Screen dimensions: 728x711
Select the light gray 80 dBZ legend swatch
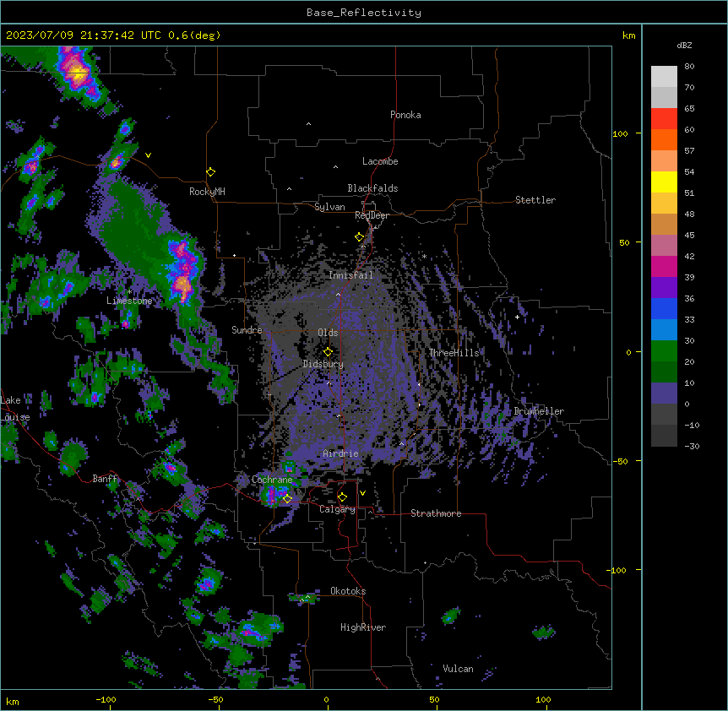click(664, 77)
